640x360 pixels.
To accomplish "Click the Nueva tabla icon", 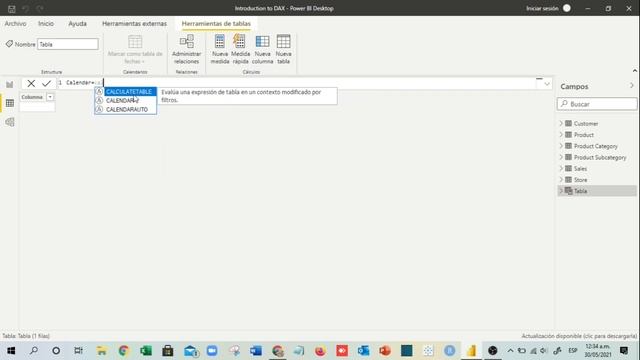I will [x=283, y=42].
